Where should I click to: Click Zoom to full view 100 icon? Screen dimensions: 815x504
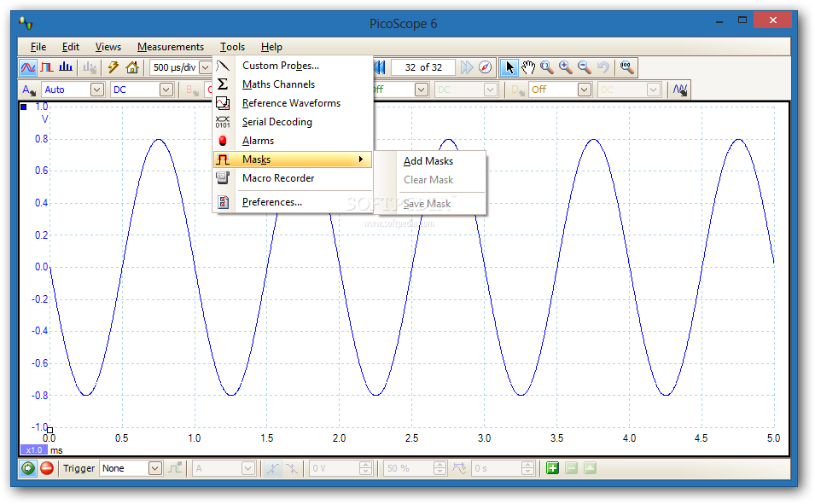tap(627, 67)
